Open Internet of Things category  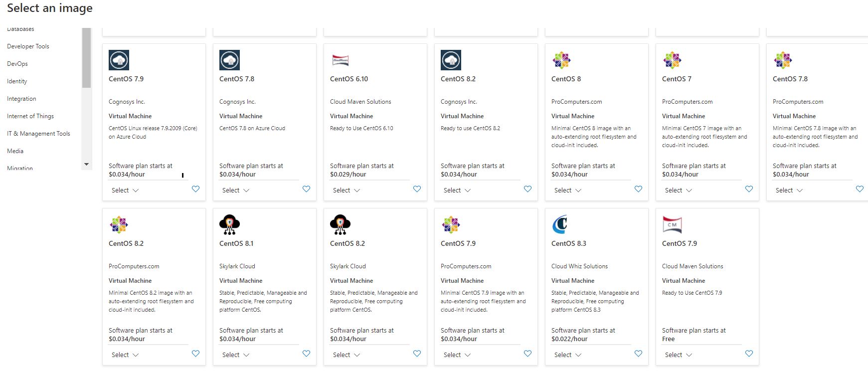pyautogui.click(x=30, y=116)
